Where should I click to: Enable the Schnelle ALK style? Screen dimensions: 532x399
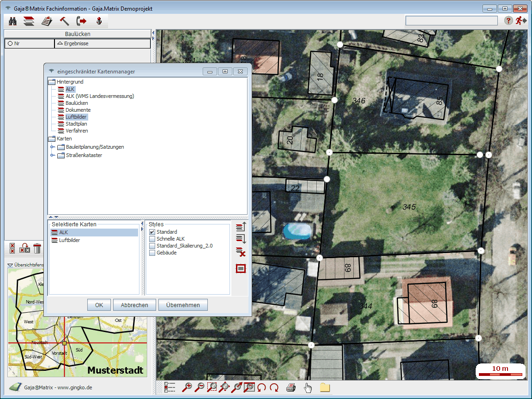(152, 239)
